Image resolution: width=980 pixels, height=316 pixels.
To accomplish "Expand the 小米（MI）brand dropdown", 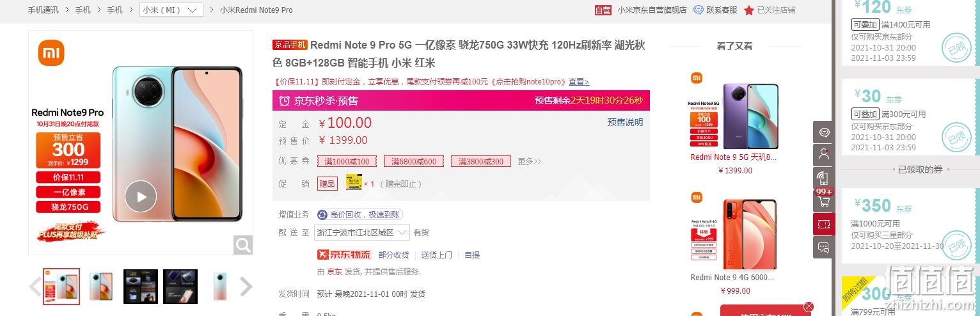I will click(171, 10).
